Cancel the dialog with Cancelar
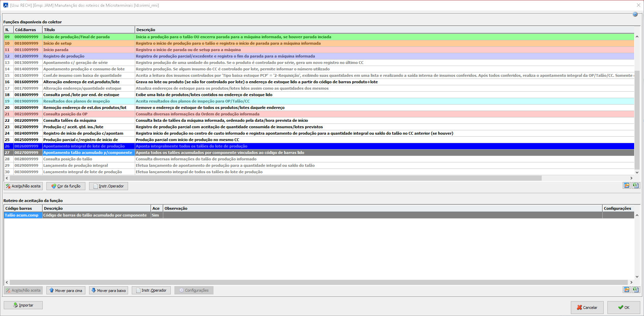This screenshot has width=644, height=316. (x=587, y=308)
